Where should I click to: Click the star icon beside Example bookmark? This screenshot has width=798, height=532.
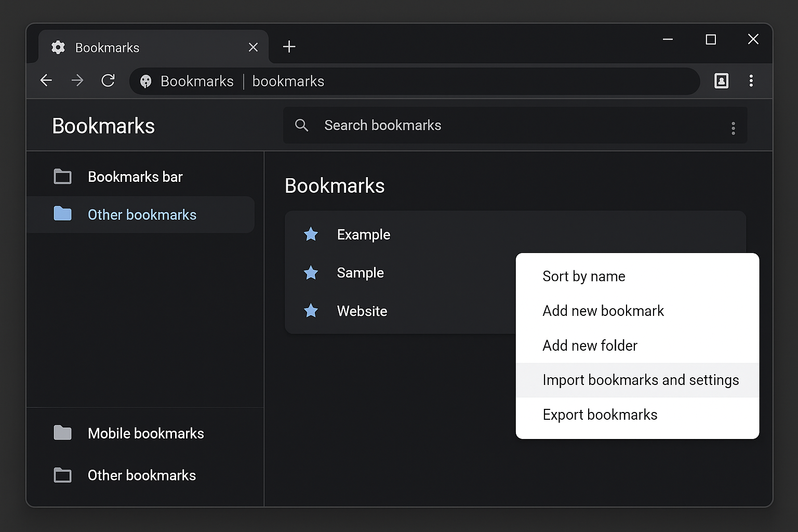tap(311, 234)
